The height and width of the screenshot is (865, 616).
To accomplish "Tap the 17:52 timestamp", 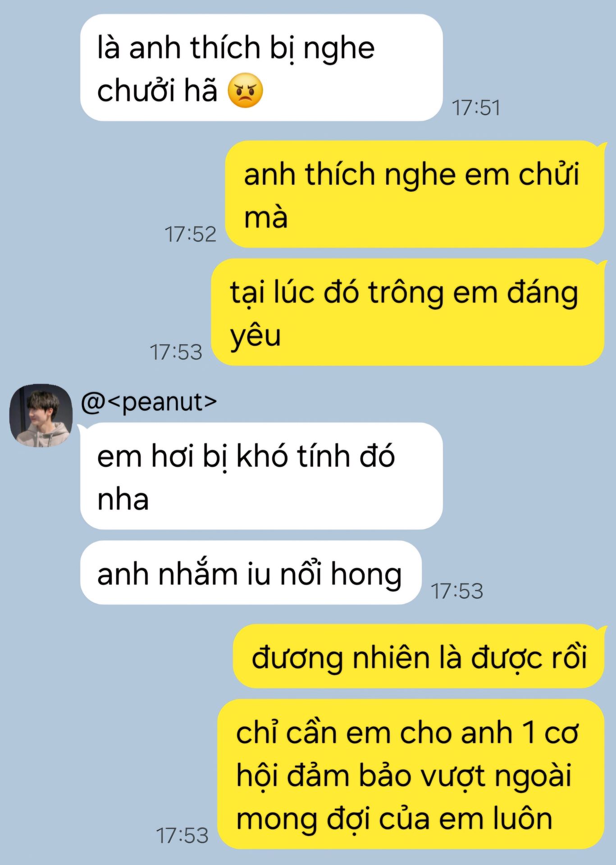I will 191,234.
